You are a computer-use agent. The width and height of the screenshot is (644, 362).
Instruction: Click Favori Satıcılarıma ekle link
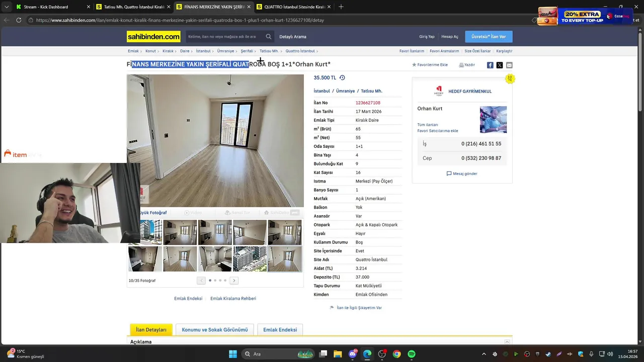[438, 131]
